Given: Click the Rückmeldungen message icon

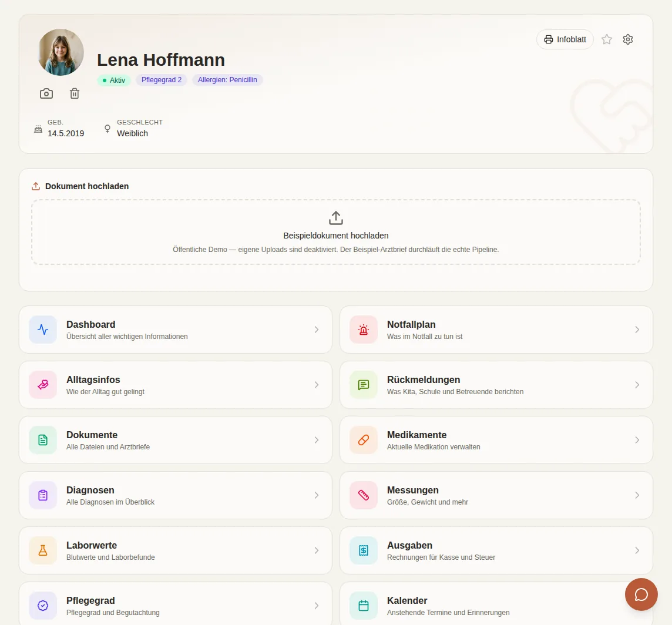Looking at the screenshot, I should 364,385.
